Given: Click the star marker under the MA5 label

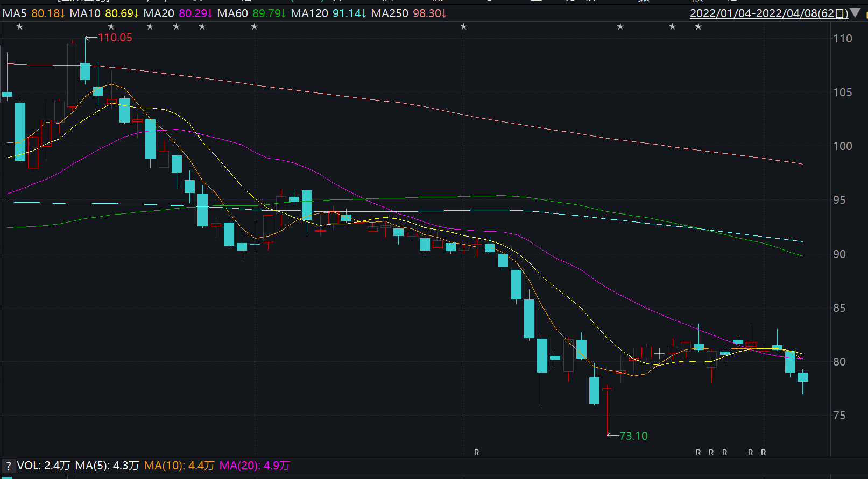Looking at the screenshot, I should [20, 27].
